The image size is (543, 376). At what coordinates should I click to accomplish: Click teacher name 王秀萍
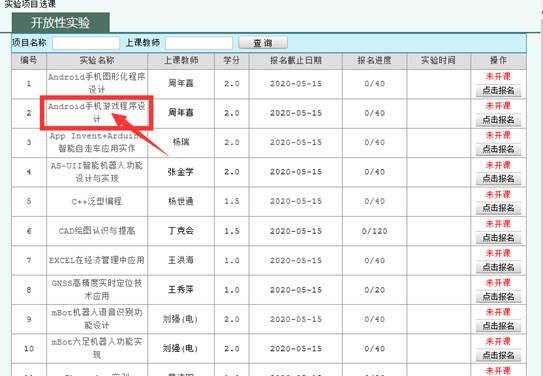point(181,289)
